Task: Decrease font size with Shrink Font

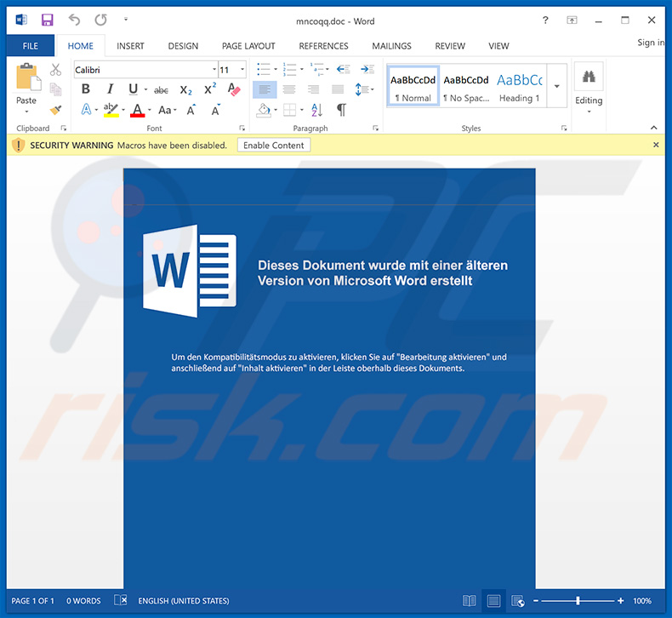Action: click(215, 110)
